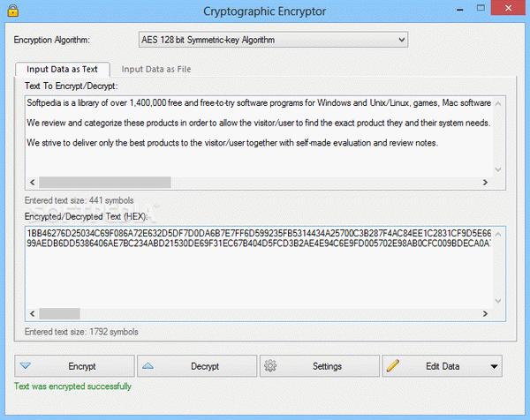Image resolution: width=530 pixels, height=420 pixels.
Task: Click the gear Settings icon
Action: tap(270, 365)
